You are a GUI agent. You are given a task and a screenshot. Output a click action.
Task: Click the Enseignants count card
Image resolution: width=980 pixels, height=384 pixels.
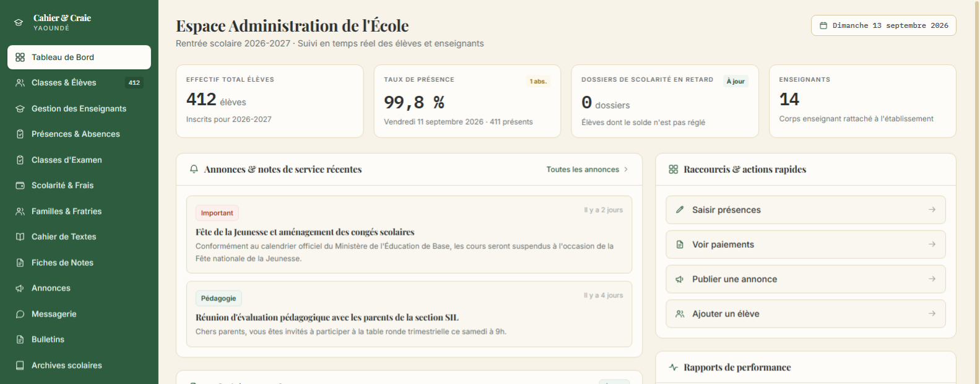pyautogui.click(x=862, y=101)
